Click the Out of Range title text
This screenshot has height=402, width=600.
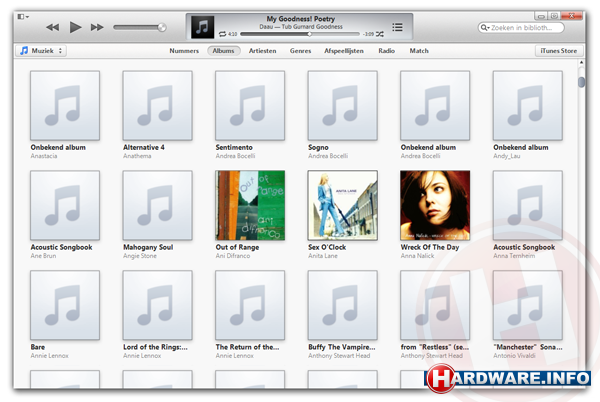(x=237, y=247)
